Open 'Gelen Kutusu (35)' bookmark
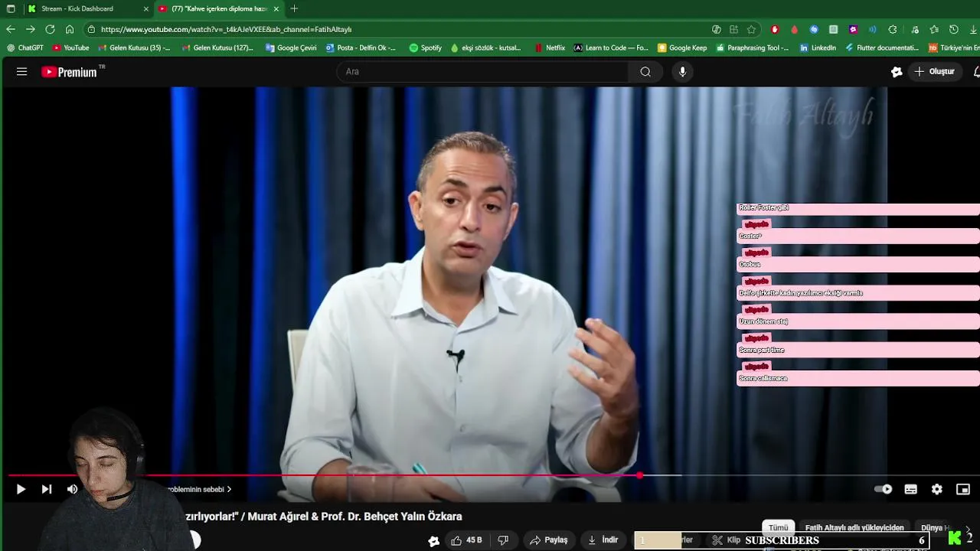980x551 pixels. [x=134, y=47]
